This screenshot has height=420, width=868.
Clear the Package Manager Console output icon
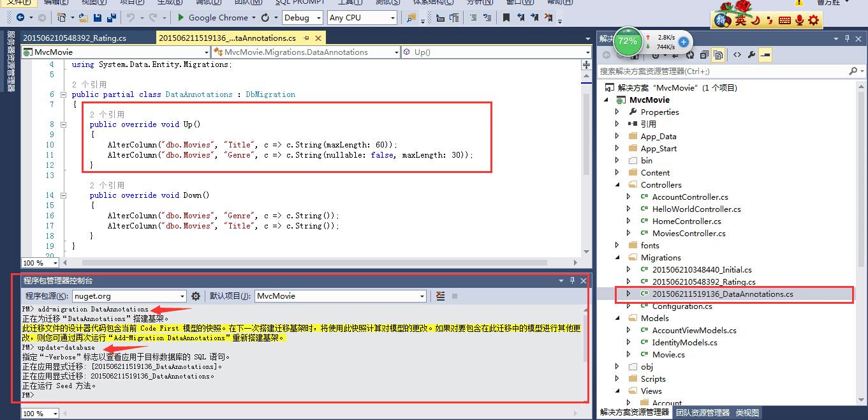point(441,295)
